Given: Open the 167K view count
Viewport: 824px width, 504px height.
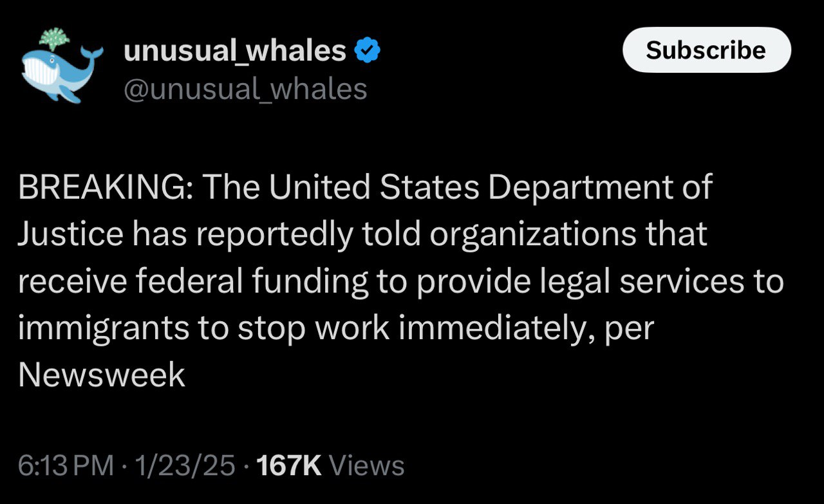Looking at the screenshot, I should (288, 465).
